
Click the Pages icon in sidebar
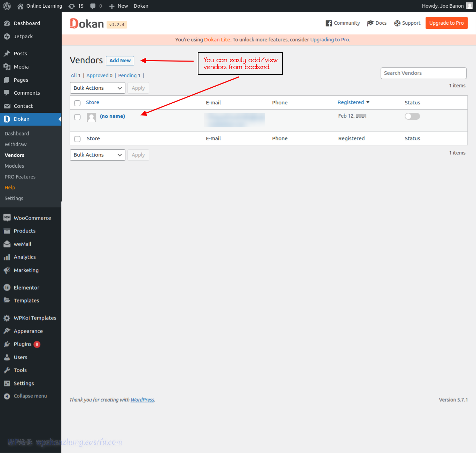point(7,80)
